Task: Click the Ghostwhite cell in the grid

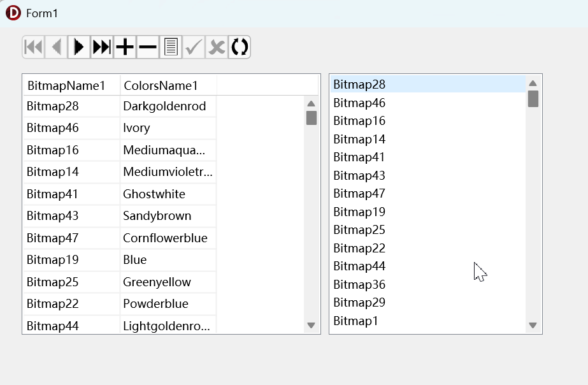Action: pyautogui.click(x=154, y=194)
